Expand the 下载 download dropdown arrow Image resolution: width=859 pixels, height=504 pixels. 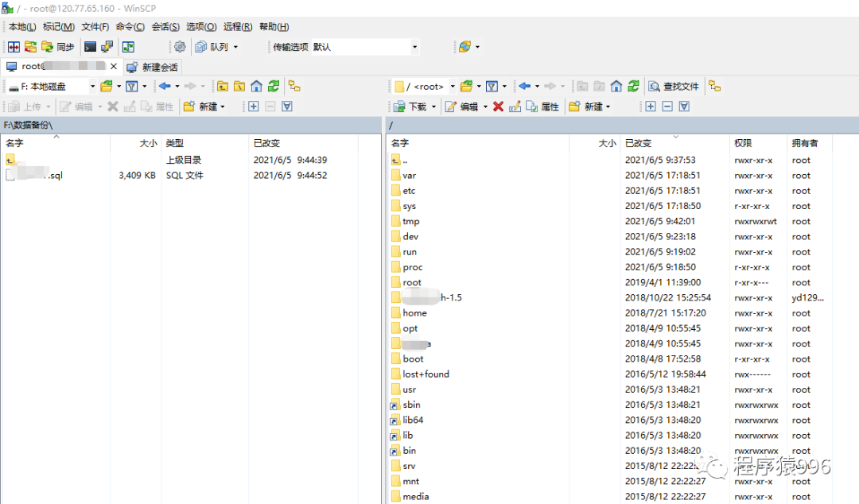[434, 107]
